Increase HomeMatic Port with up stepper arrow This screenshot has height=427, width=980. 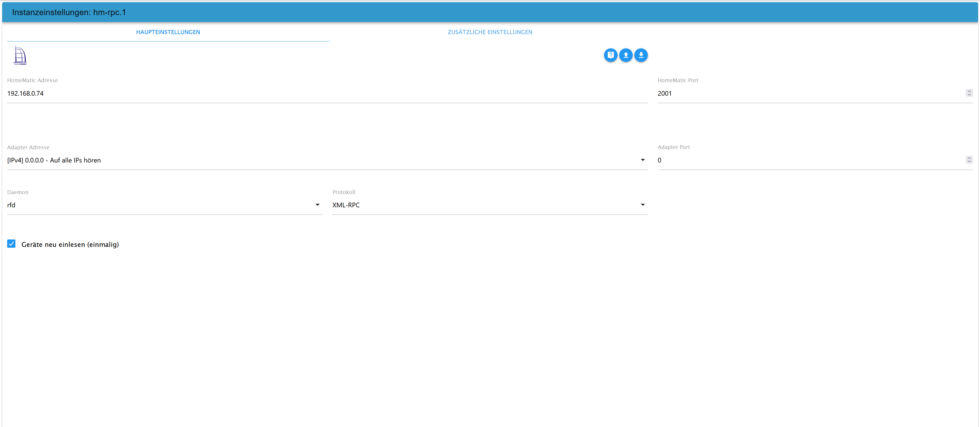969,91
